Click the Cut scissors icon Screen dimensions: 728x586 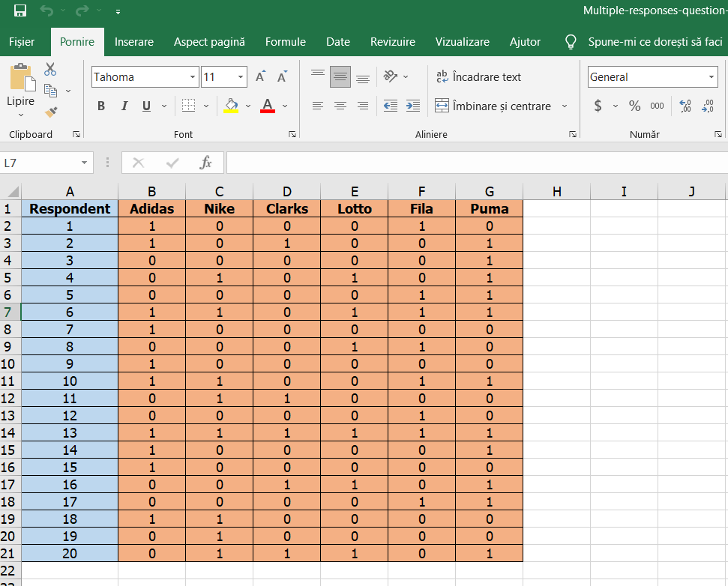(50, 69)
